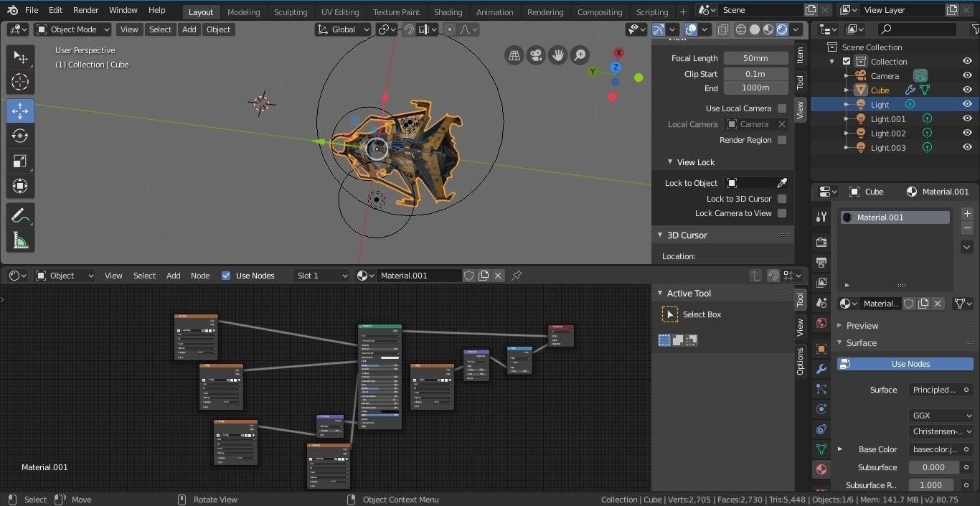980x506 pixels.
Task: Pin the node editor material
Action: 517,276
